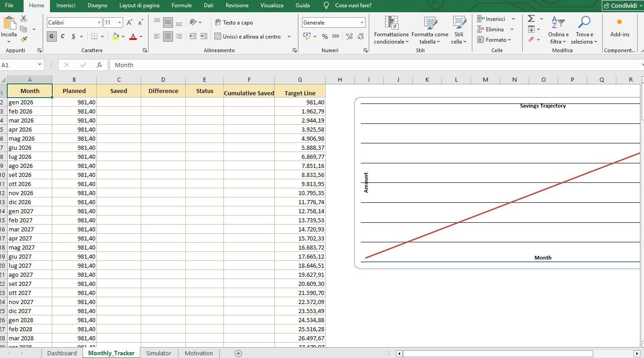Add a new sheet with plus icon
This screenshot has height=358, width=644.
click(238, 353)
